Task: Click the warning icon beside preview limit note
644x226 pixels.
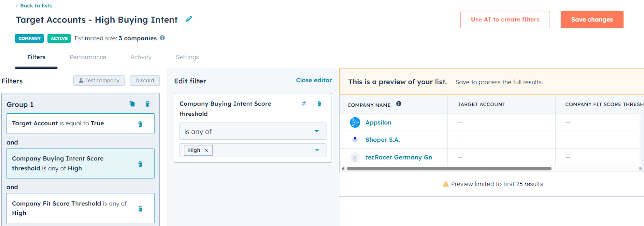Action: point(446,184)
